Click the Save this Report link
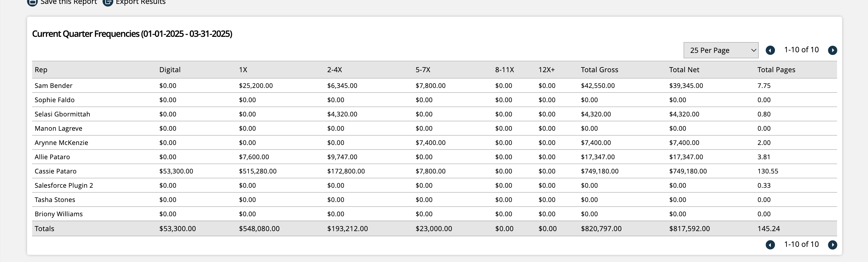The width and height of the screenshot is (868, 262). (68, 2)
